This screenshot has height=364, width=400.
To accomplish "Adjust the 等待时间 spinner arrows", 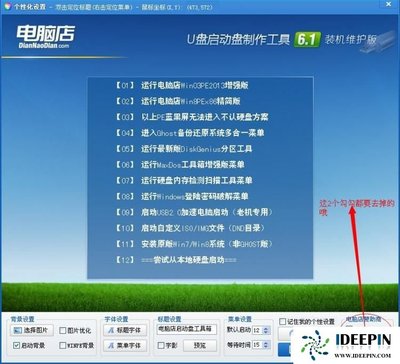I will coord(266,345).
